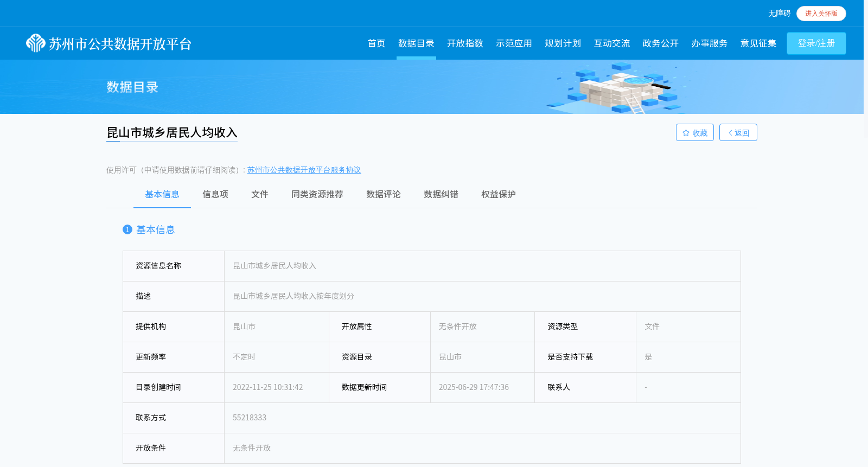Open the 数据评论 tab
Screen dimensions: 868x467
(384, 194)
